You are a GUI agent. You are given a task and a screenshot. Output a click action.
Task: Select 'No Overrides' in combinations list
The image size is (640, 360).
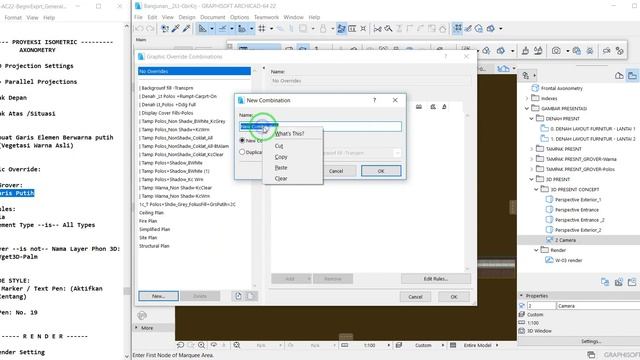pyautogui.click(x=194, y=71)
